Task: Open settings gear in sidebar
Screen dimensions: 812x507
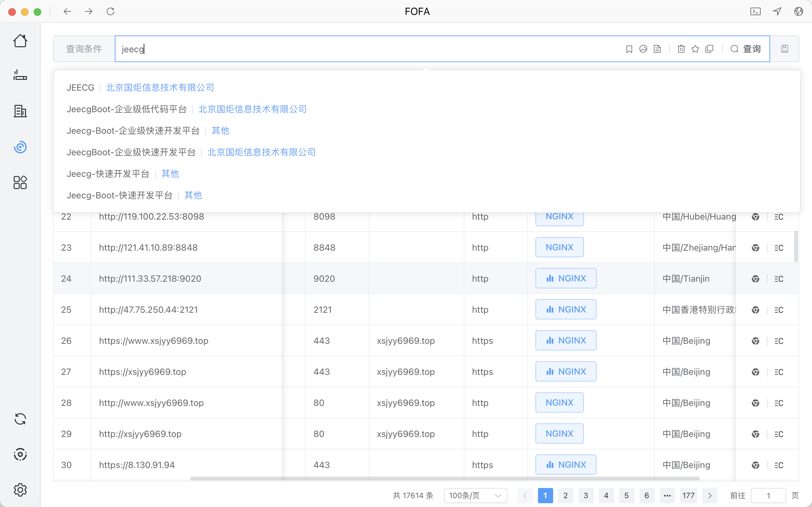Action: tap(20, 490)
